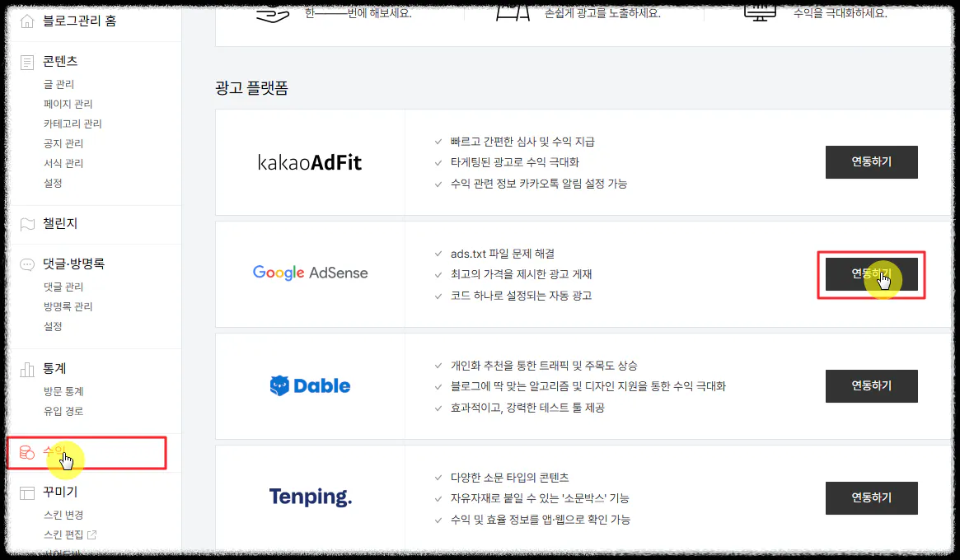Image resolution: width=960 pixels, height=560 pixels.
Task: Click external link icon next to 스킨 편집
Action: tap(91, 535)
